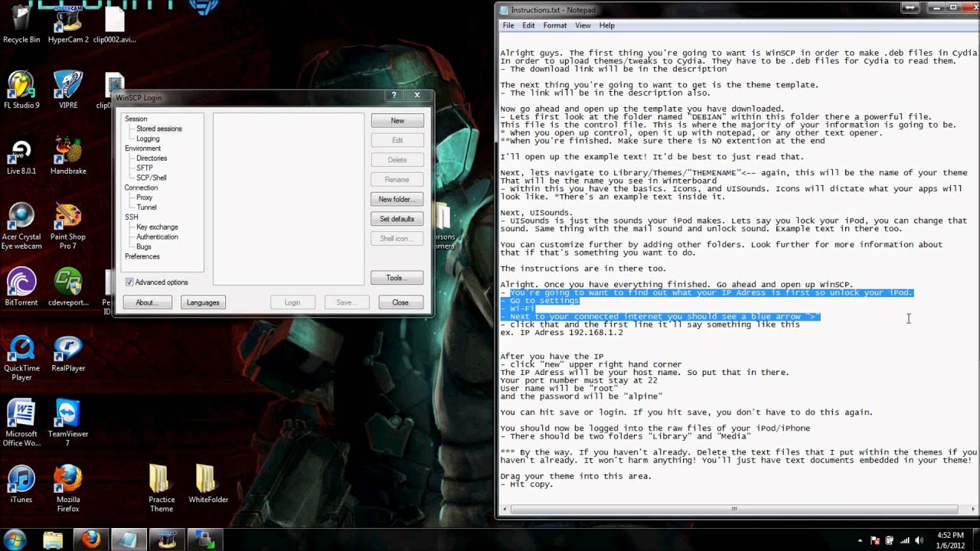Launch Paint Shop Pro 7
This screenshot has width=980, height=551.
coord(68,227)
